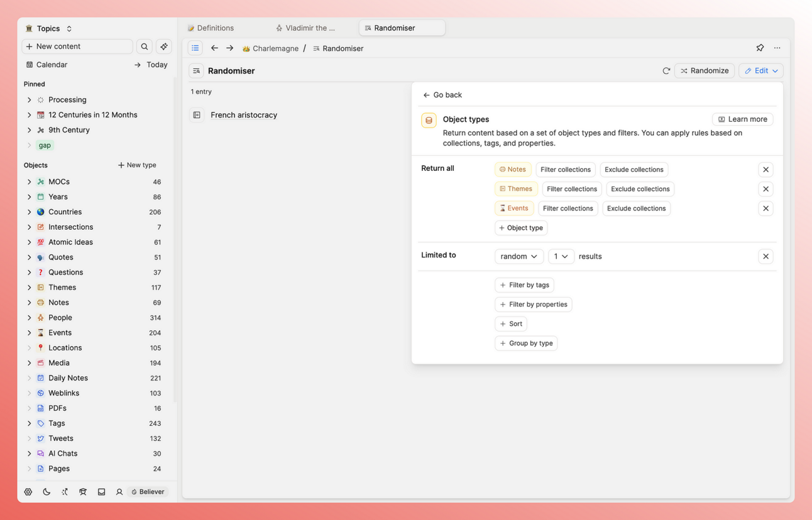Screen dimensions: 812x520
Task: Click the Learn more button
Action: click(x=742, y=119)
